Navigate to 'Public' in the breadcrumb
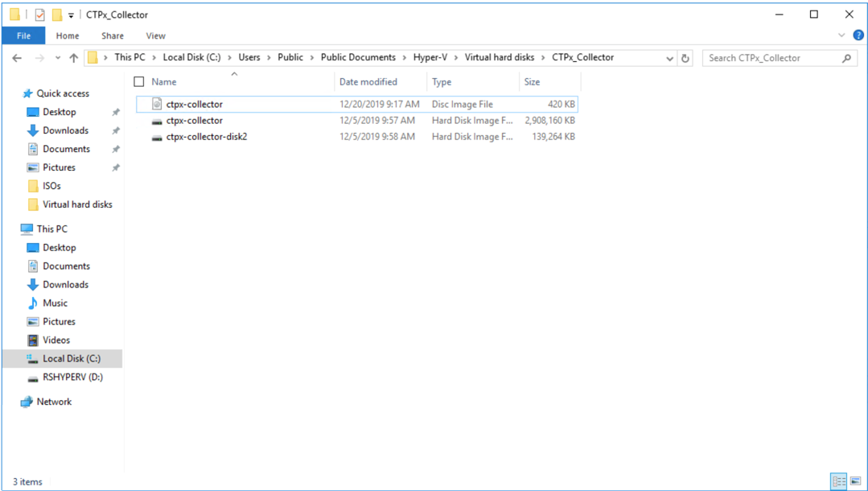This screenshot has width=868, height=491. point(290,57)
